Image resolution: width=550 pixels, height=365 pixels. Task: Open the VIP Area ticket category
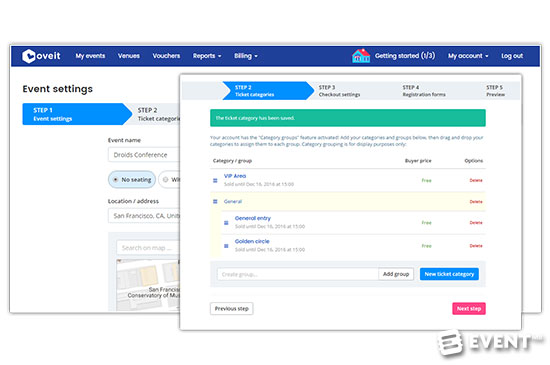click(x=235, y=176)
